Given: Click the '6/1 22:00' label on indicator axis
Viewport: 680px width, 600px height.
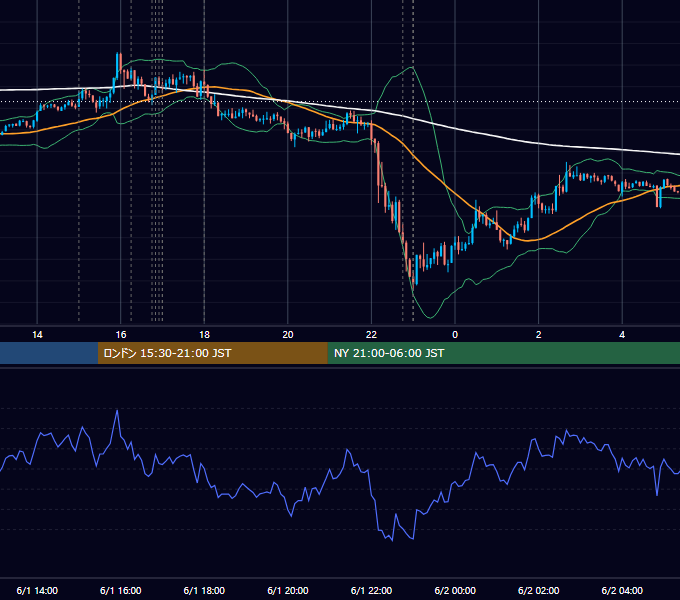Looking at the screenshot, I should (x=371, y=590).
